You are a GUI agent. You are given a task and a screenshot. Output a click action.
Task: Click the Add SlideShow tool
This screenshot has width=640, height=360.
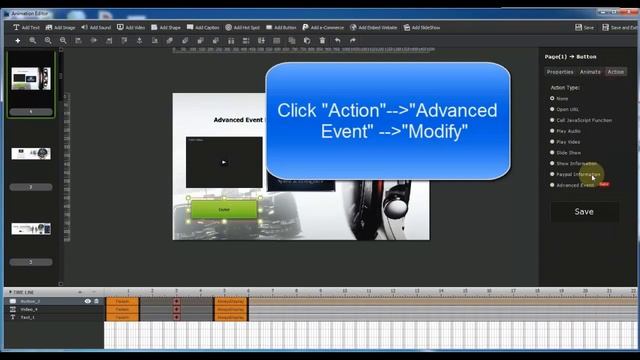422,27
